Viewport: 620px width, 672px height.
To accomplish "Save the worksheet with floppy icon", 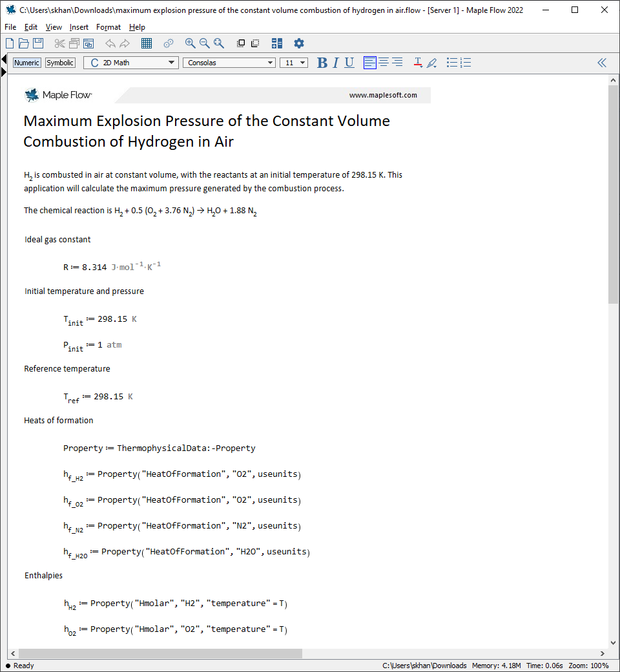I will [x=38, y=43].
